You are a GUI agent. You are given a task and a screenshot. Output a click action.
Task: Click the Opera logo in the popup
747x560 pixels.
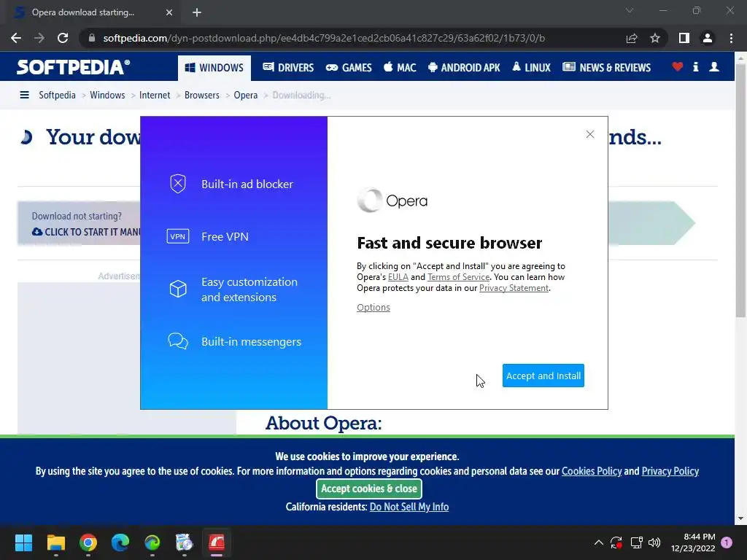(x=392, y=201)
